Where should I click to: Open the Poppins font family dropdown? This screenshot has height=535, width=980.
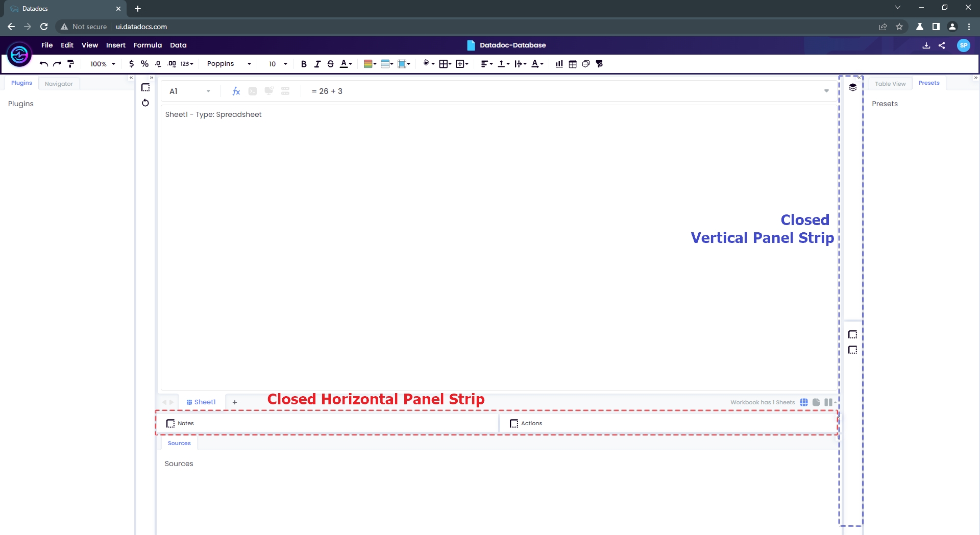click(229, 64)
